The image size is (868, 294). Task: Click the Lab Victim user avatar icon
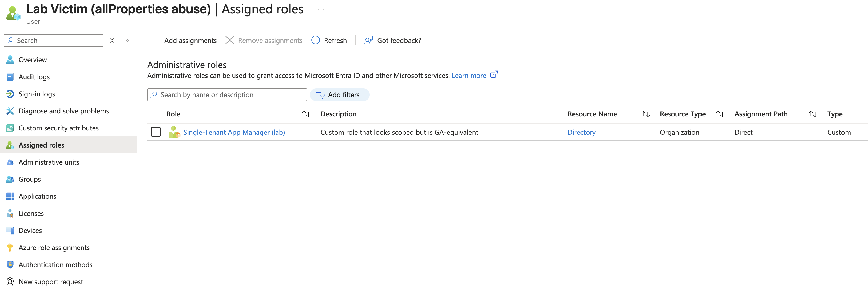(13, 14)
